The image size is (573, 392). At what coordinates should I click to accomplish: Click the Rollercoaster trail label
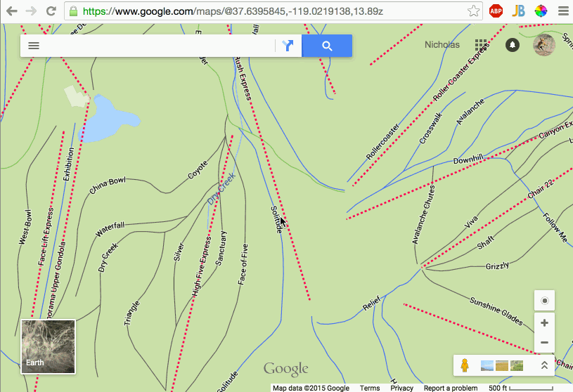(382, 142)
